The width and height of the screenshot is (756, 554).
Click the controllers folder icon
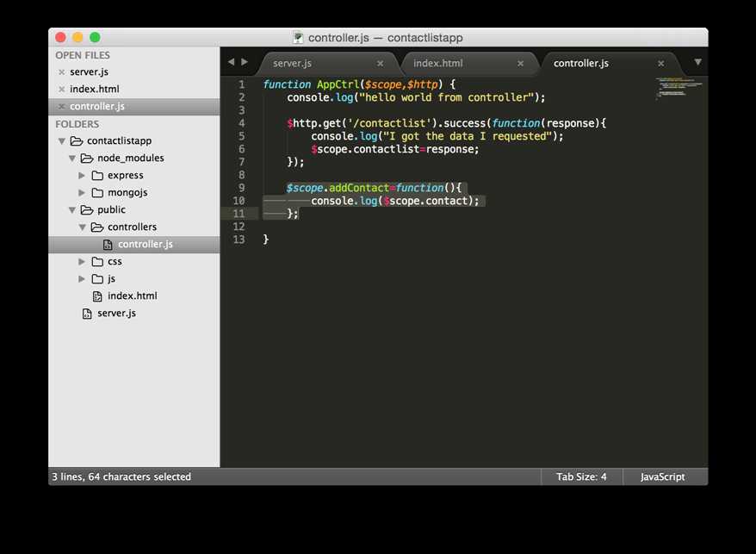pyautogui.click(x=97, y=227)
